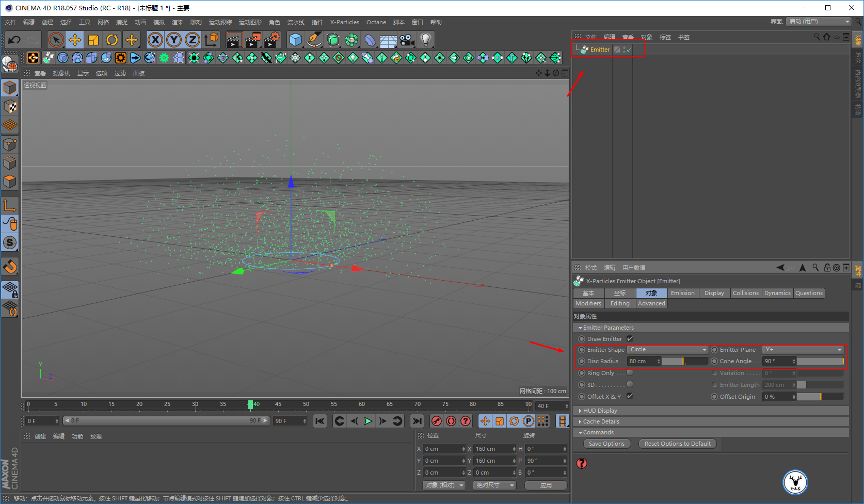Click the Undo arrow icon

[x=14, y=40]
